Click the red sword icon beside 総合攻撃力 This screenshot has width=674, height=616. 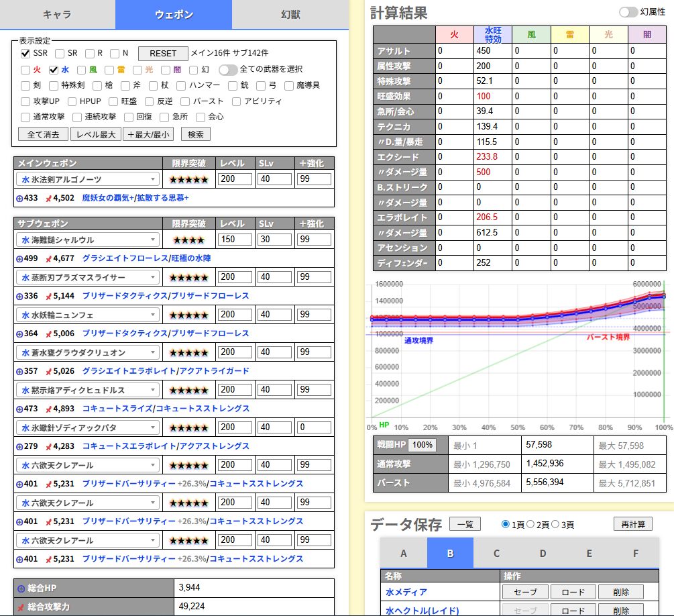21,607
